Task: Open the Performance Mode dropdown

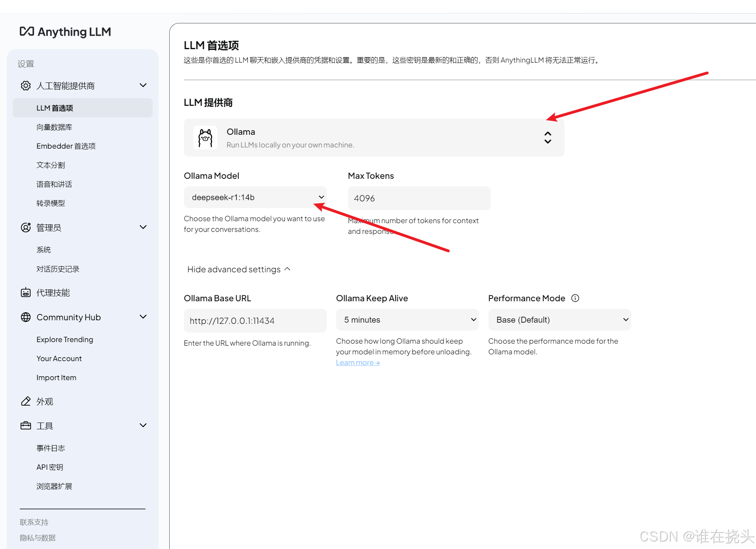Action: click(x=560, y=320)
